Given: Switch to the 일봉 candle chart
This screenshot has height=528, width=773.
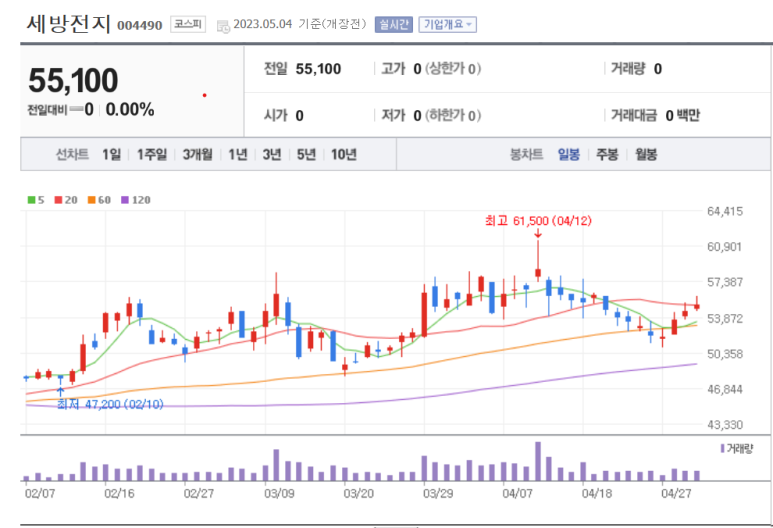Looking at the screenshot, I should click(568, 155).
